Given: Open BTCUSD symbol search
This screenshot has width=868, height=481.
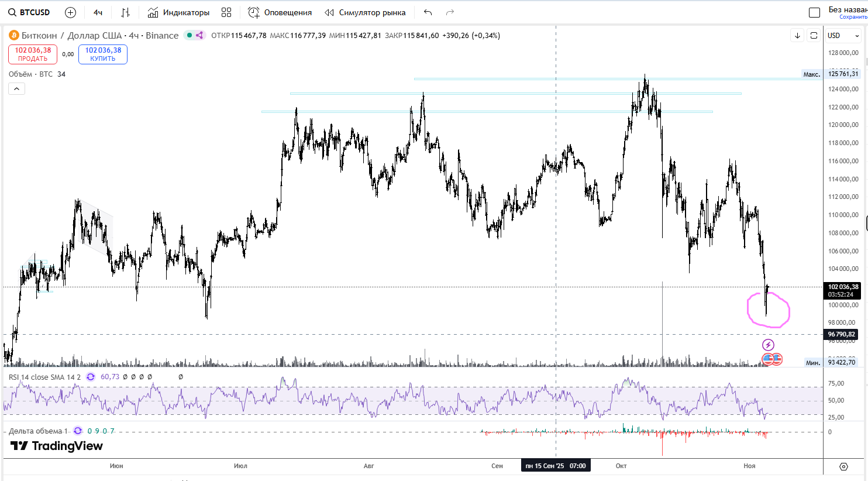Looking at the screenshot, I should pos(29,12).
